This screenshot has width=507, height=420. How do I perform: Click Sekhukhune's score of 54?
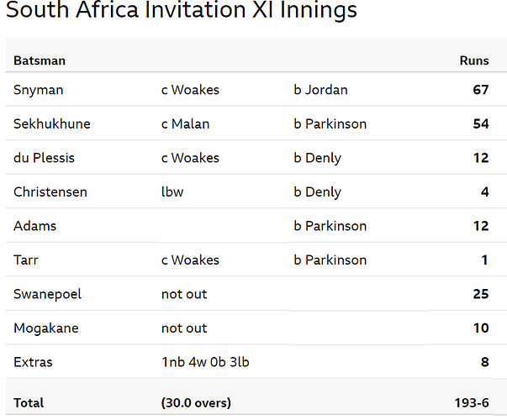[480, 124]
